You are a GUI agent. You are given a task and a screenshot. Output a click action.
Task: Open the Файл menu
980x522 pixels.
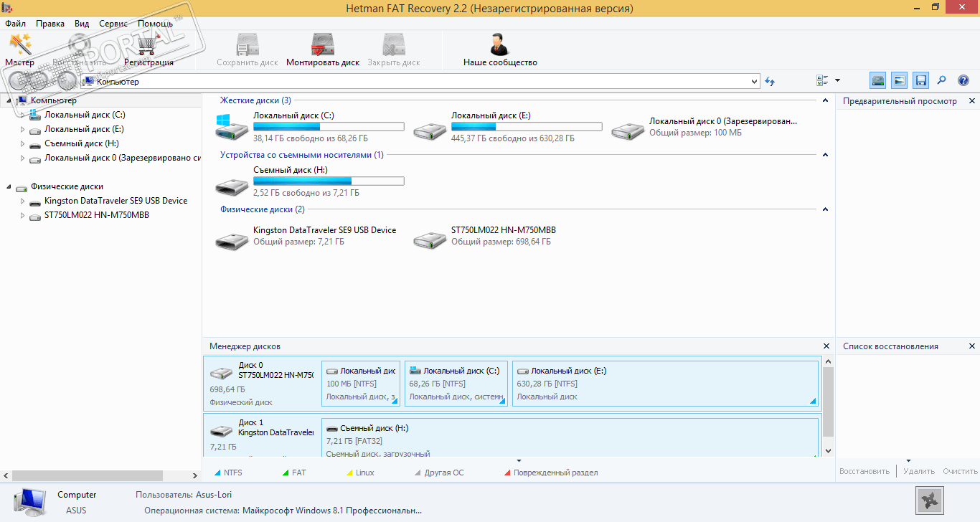pyautogui.click(x=15, y=23)
